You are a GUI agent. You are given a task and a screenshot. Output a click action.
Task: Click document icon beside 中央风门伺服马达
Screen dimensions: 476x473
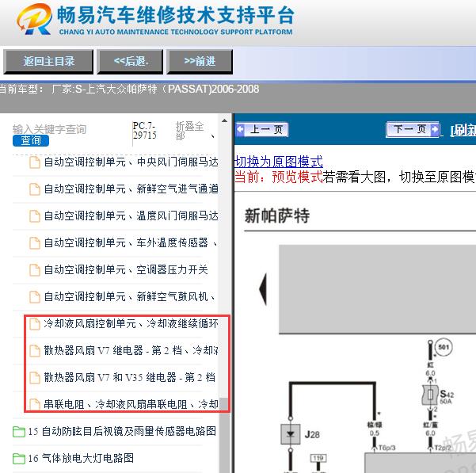[35, 162]
